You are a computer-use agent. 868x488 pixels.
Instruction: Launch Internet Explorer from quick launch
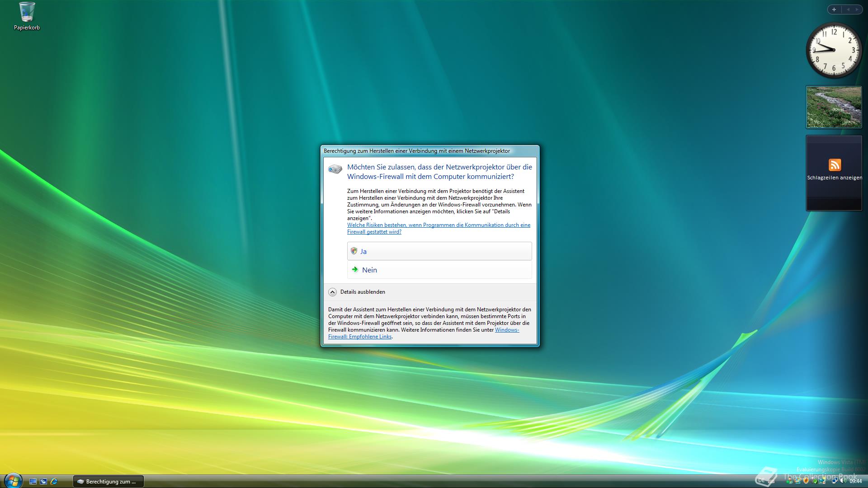(54, 482)
